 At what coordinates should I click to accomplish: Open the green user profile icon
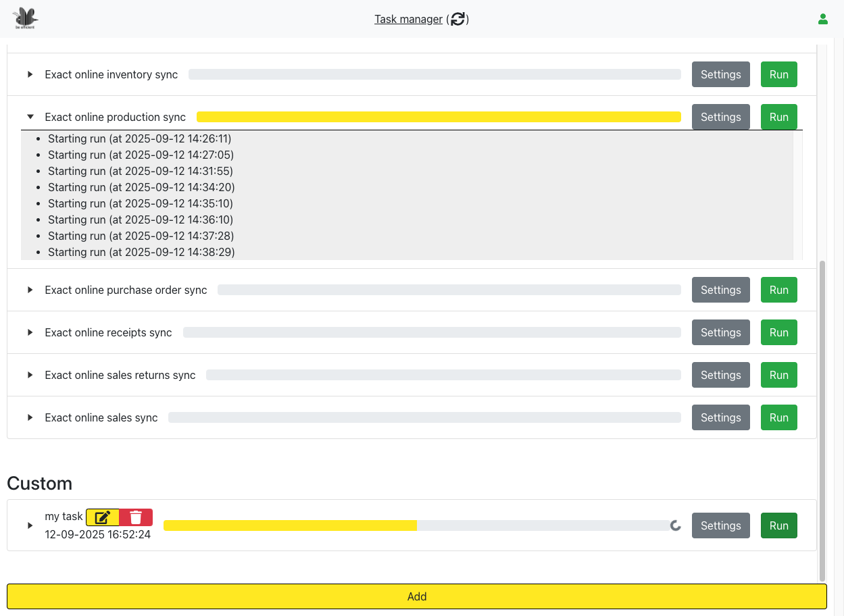point(822,19)
